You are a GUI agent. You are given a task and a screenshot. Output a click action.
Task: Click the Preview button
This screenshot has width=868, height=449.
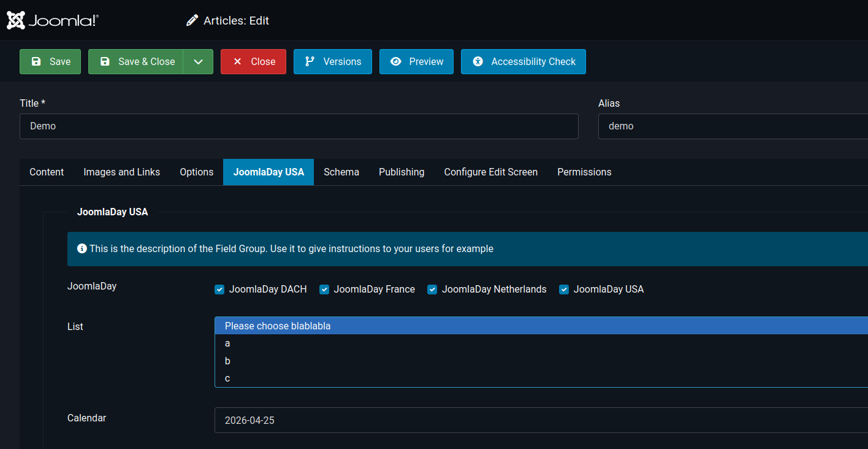416,61
